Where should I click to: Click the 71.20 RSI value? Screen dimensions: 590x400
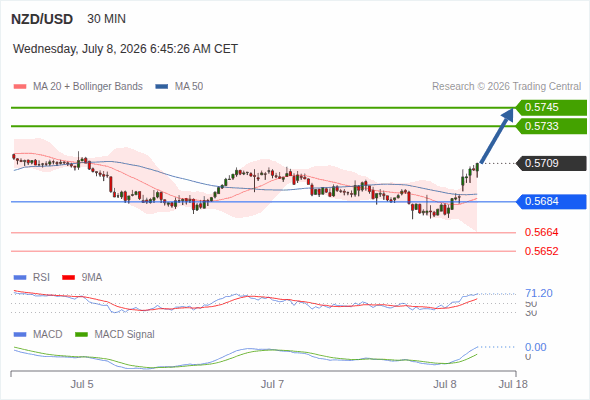(539, 293)
